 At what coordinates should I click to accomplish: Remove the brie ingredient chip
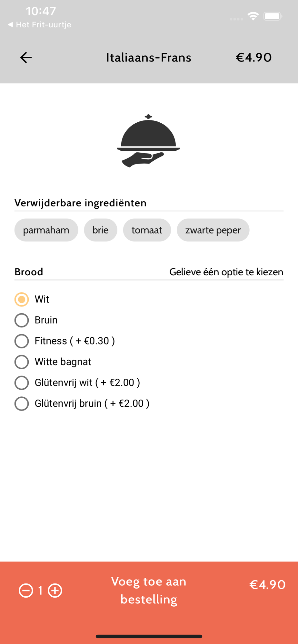click(x=100, y=230)
